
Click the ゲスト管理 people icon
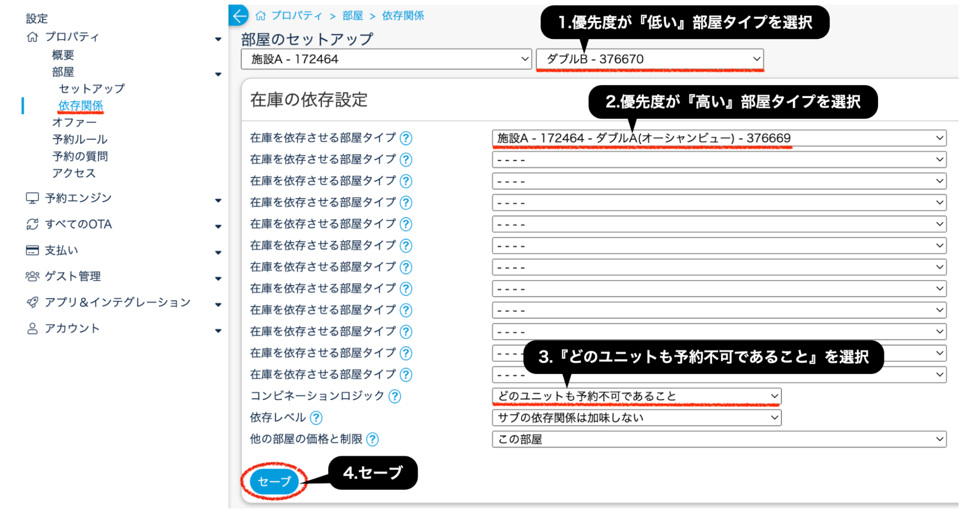pyautogui.click(x=32, y=276)
